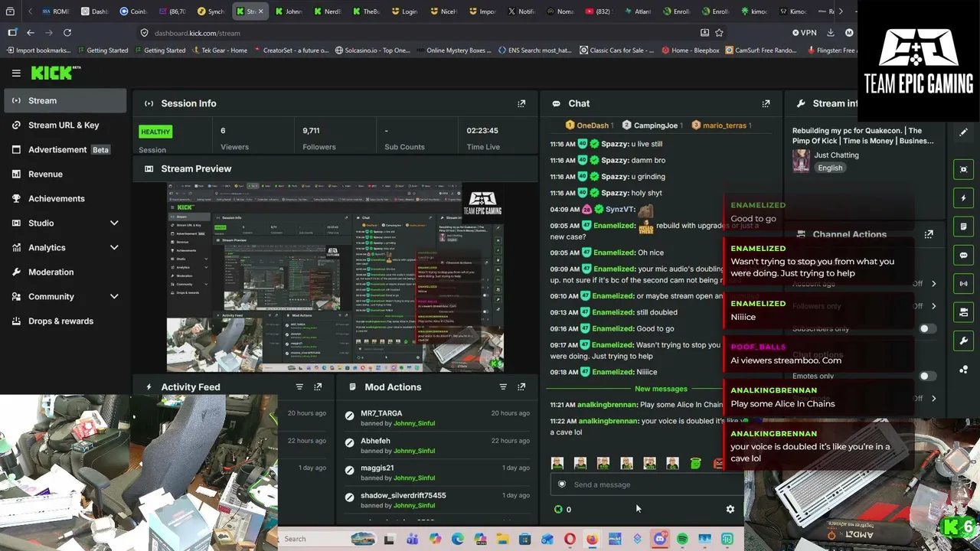This screenshot has height=551, width=980.
Task: Reload the browser page
Action: pyautogui.click(x=67, y=32)
